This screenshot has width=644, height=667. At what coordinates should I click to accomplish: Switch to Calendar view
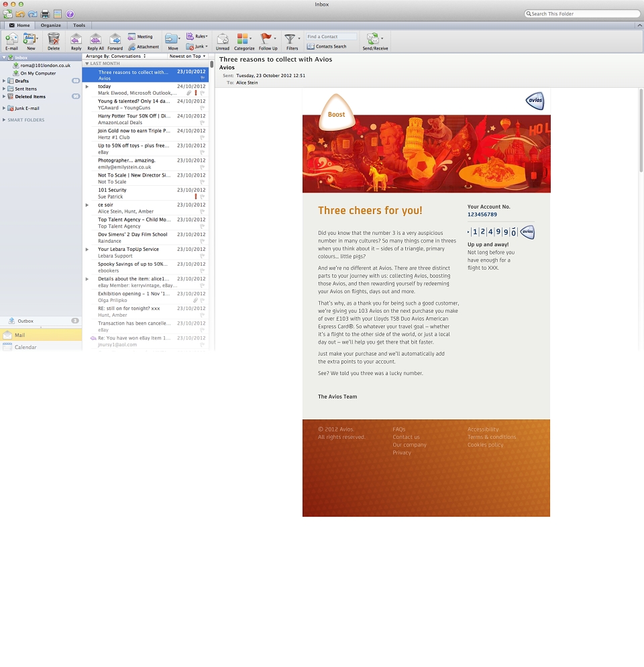coord(41,347)
